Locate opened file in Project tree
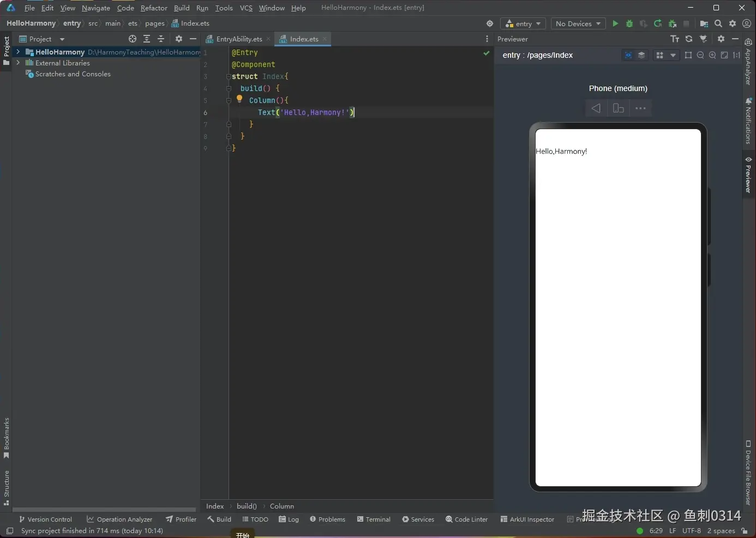The width and height of the screenshot is (756, 538). 133,39
